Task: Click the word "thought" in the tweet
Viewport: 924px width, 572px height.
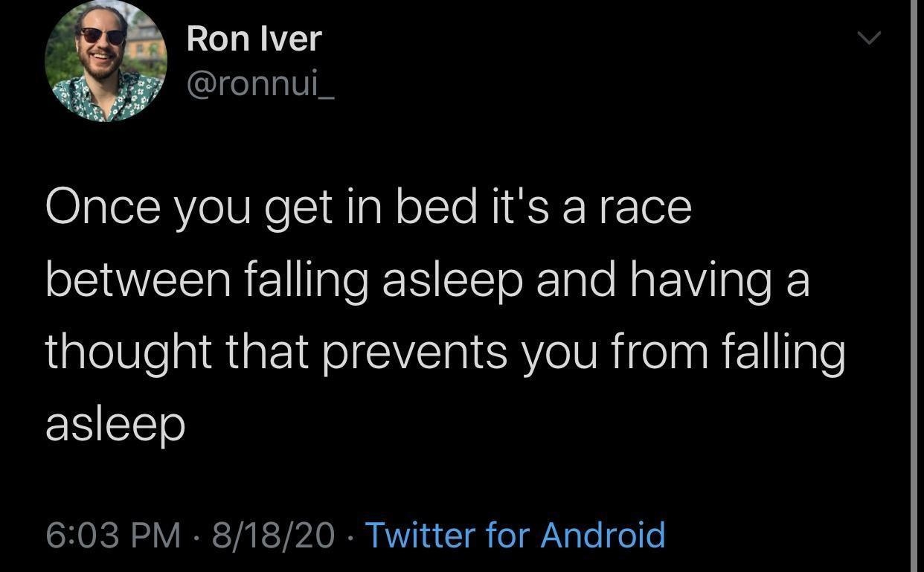Action: tap(129, 352)
